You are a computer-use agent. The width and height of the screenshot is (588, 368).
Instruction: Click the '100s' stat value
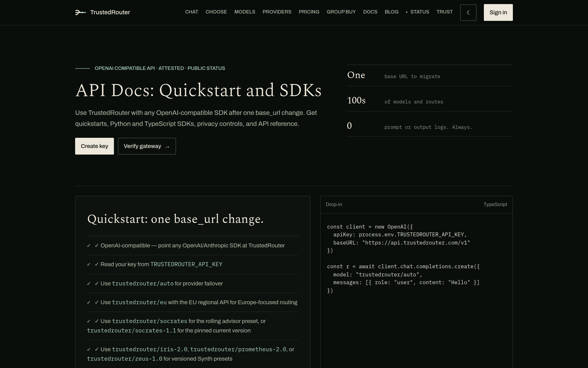[356, 100]
